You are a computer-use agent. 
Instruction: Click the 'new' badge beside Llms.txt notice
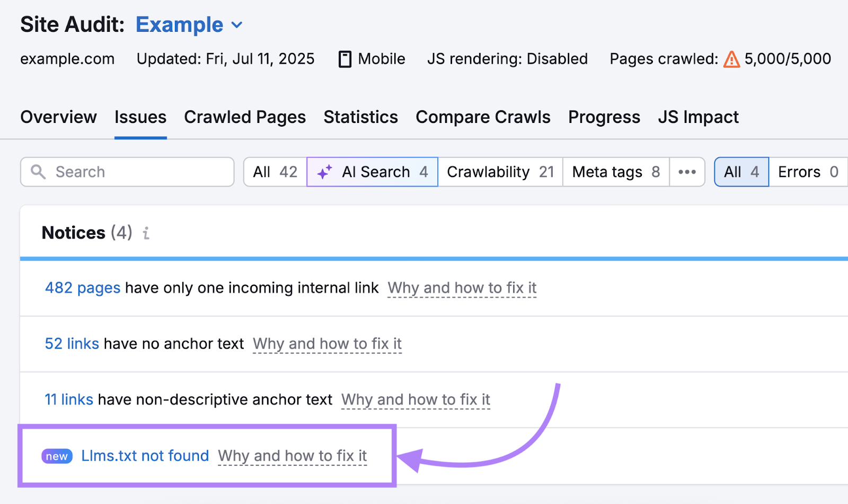[x=56, y=456]
